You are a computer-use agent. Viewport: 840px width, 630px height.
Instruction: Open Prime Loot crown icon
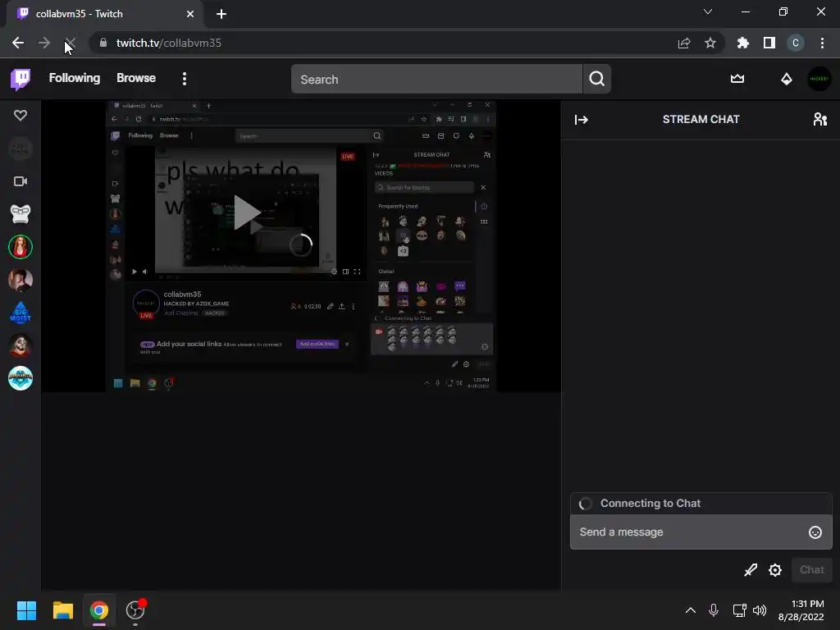[x=737, y=79]
